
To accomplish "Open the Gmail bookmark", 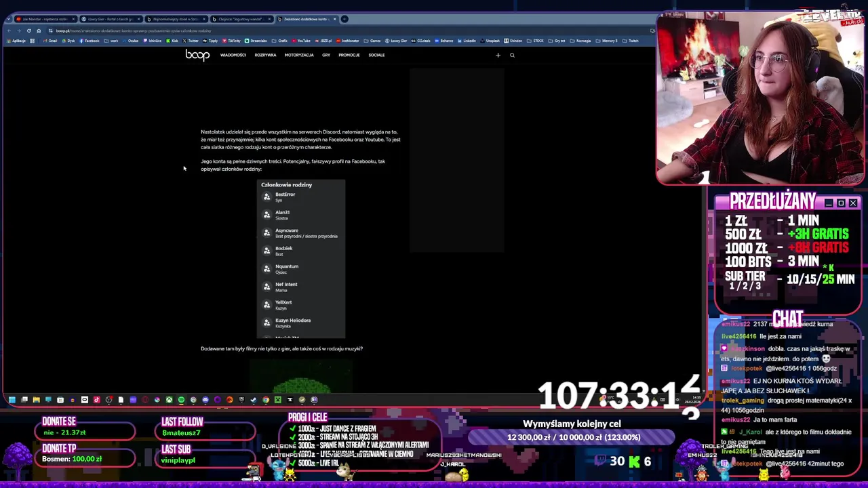I will pos(50,41).
